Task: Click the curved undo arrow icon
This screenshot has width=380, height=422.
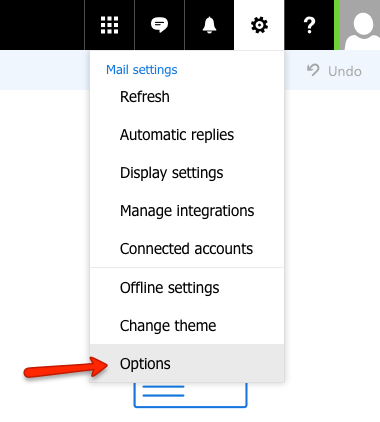Action: (313, 70)
